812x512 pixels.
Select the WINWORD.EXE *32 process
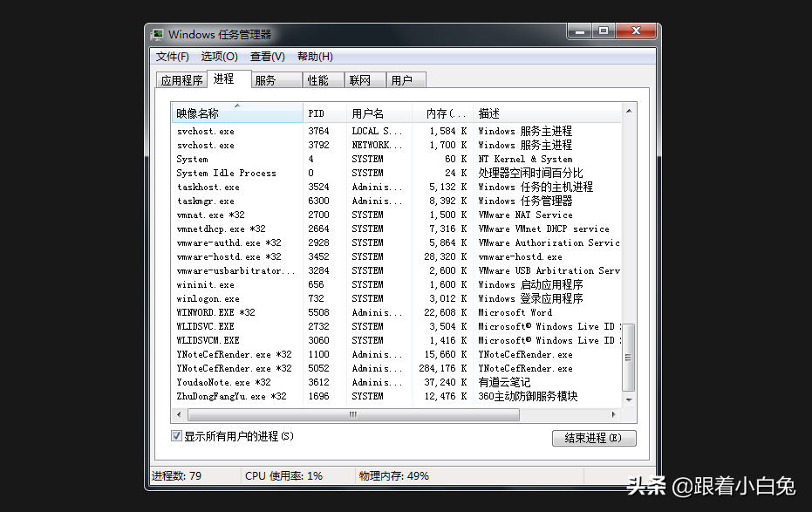point(396,312)
